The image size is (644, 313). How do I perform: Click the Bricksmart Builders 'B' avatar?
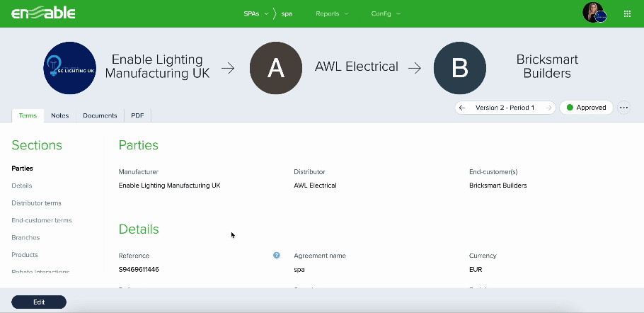pyautogui.click(x=460, y=68)
